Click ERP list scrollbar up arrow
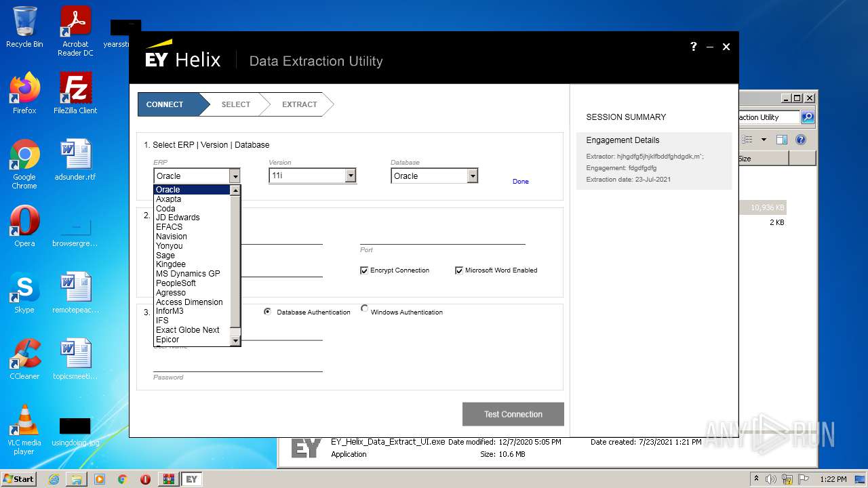The image size is (868, 488). [235, 190]
